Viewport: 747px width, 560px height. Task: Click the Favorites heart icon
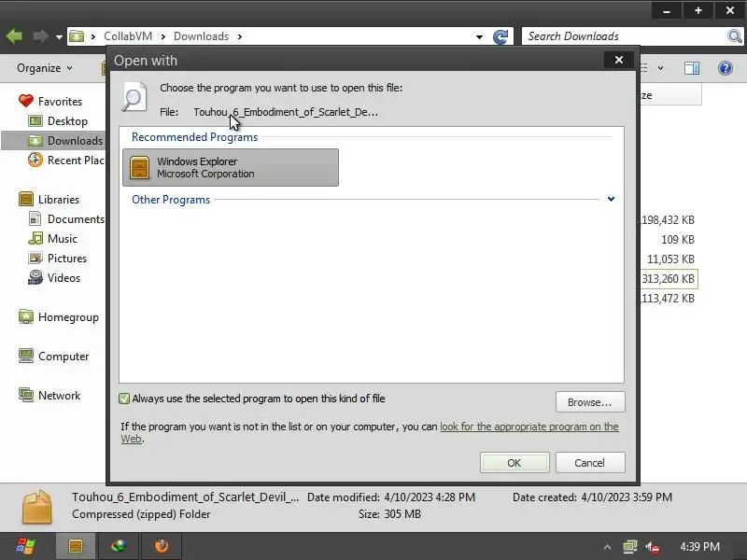26,101
